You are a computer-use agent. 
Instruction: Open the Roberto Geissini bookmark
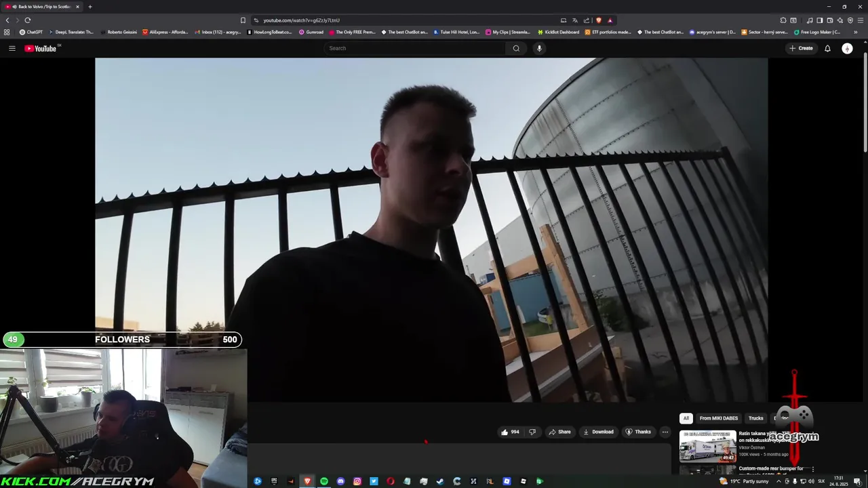pyautogui.click(x=118, y=32)
